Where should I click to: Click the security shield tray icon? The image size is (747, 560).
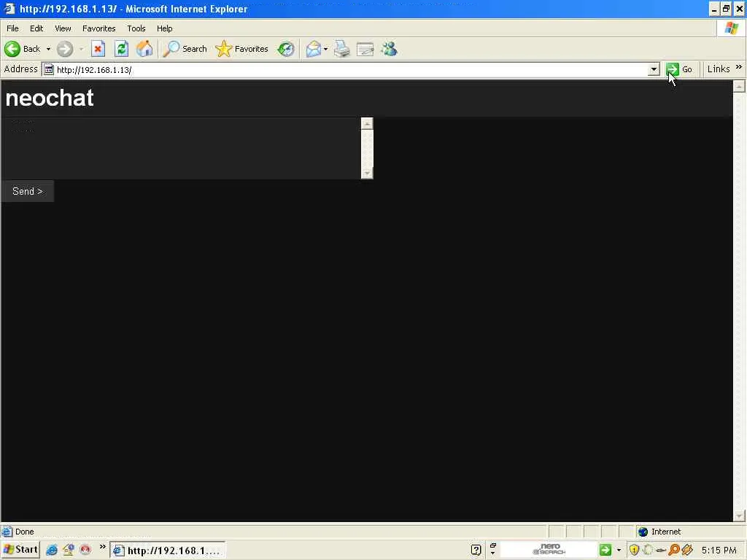point(634,551)
